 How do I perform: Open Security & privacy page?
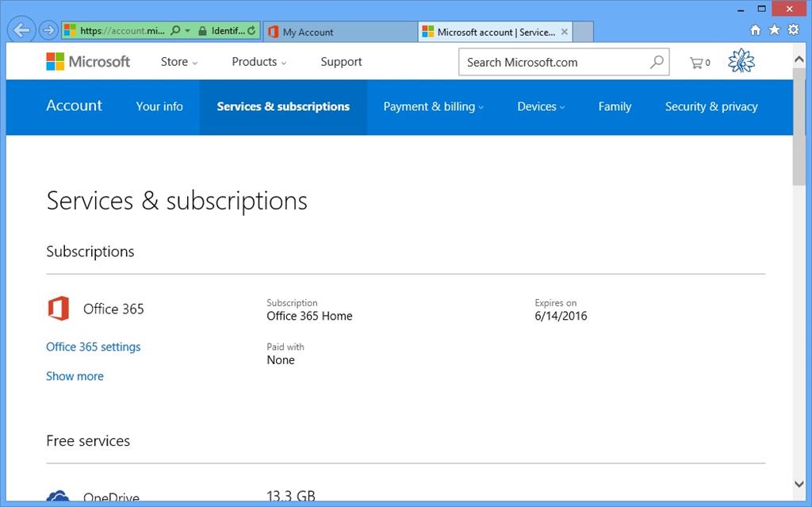tap(711, 107)
